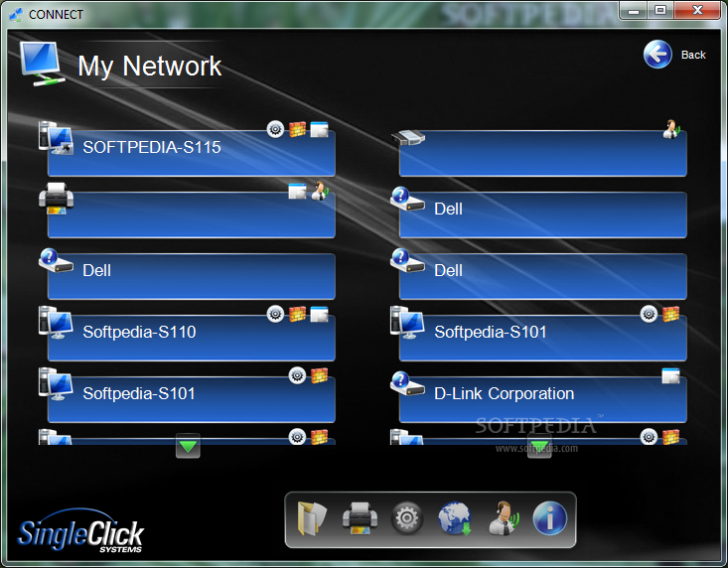Viewport: 728px width, 568px height.
Task: Select the D-Link Corporation device name
Action: (x=505, y=393)
